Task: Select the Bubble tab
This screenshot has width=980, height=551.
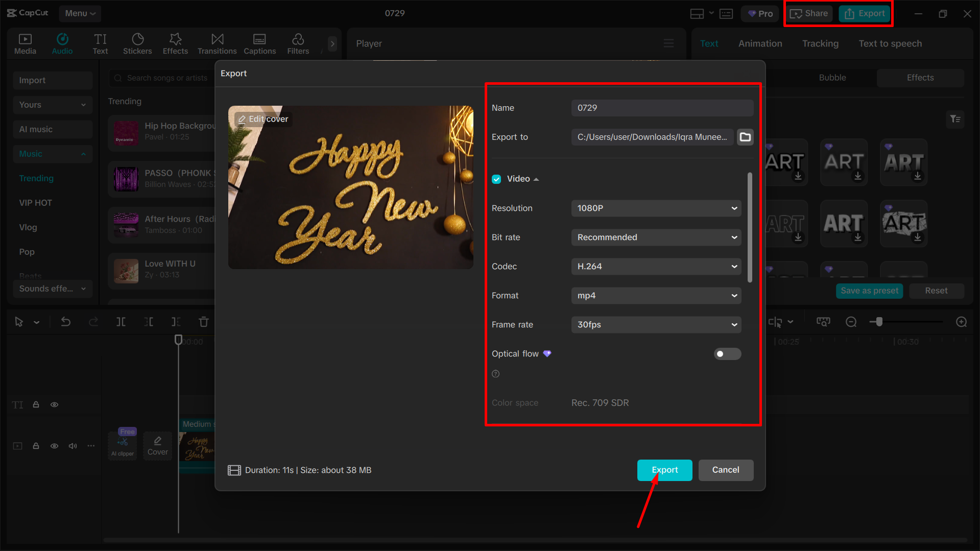Action: pos(832,78)
